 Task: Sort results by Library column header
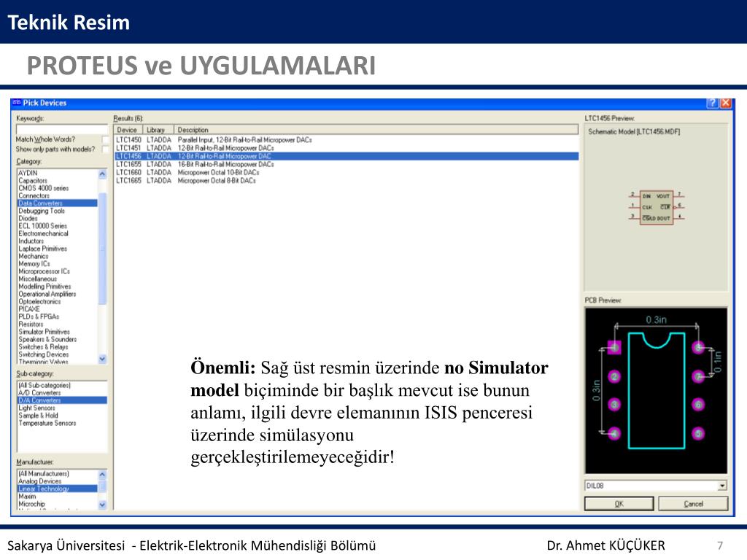tap(158, 130)
